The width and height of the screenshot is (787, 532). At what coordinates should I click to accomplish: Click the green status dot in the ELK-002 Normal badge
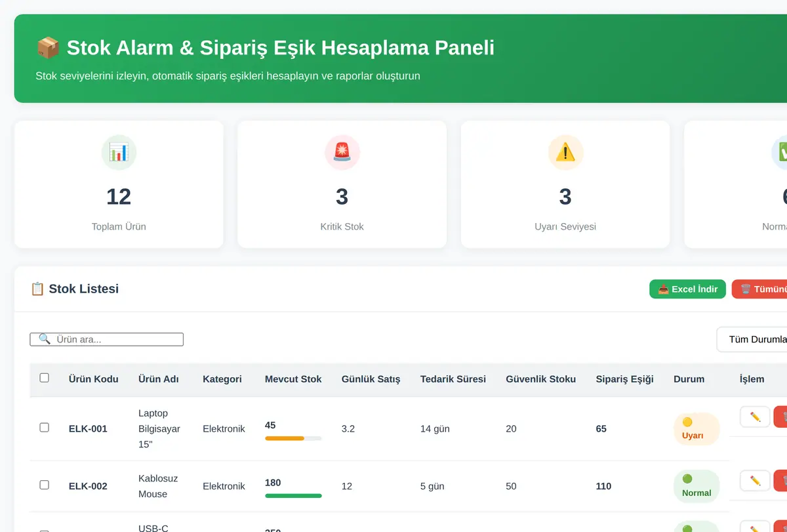pyautogui.click(x=687, y=480)
